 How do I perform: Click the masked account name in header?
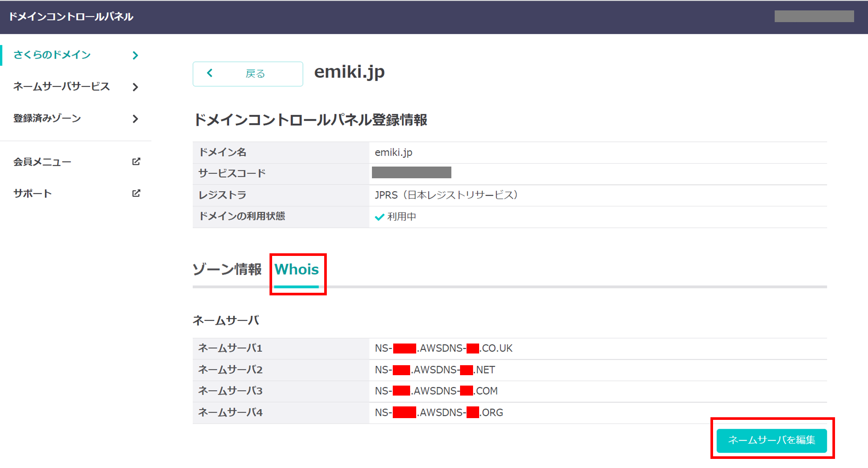coord(814,16)
